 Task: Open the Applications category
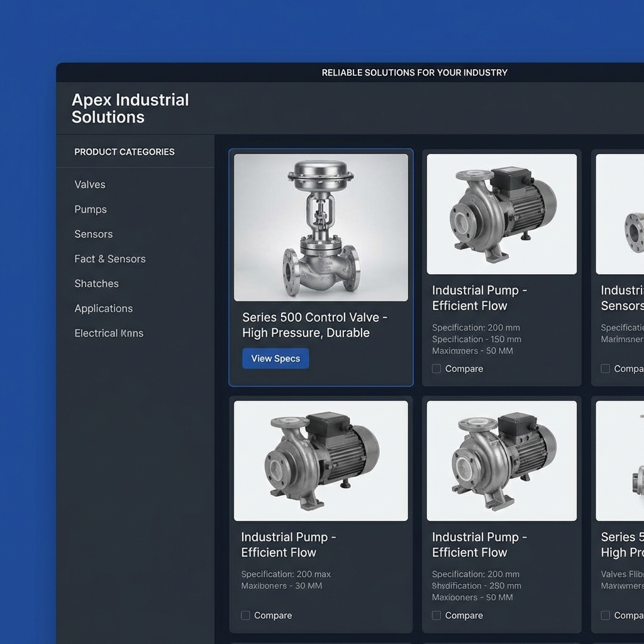[104, 308]
